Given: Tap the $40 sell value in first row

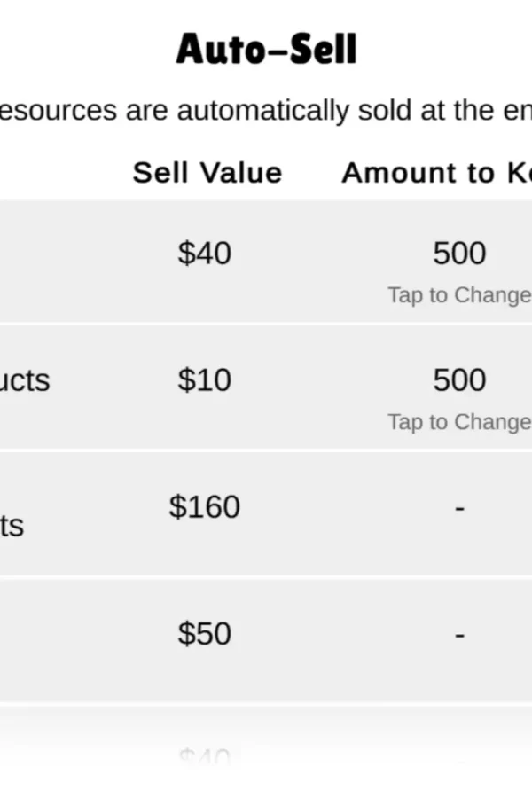Looking at the screenshot, I should 204,254.
